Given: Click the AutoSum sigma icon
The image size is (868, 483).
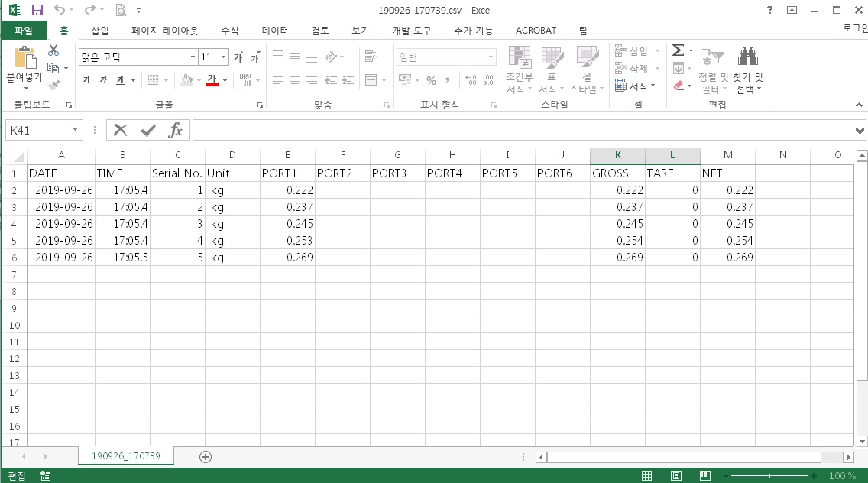Looking at the screenshot, I should point(679,50).
